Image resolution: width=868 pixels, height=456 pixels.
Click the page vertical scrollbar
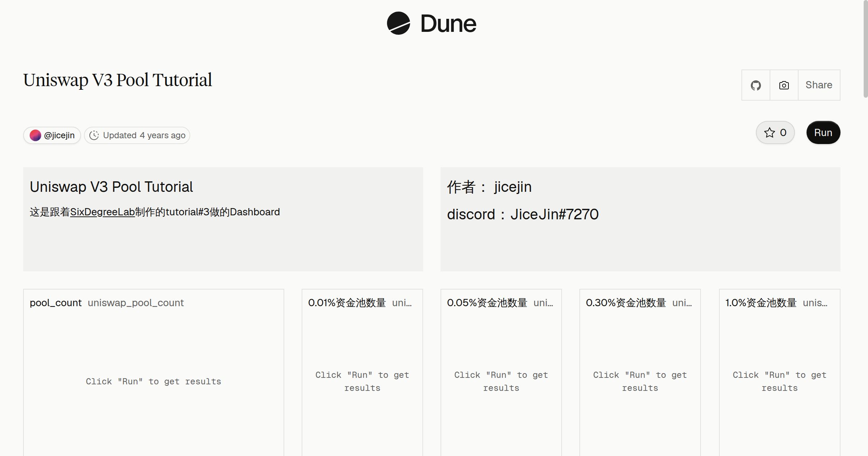coord(865,49)
